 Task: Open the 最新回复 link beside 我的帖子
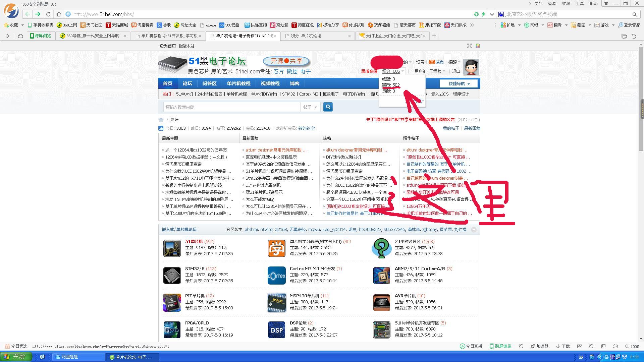coord(472,128)
